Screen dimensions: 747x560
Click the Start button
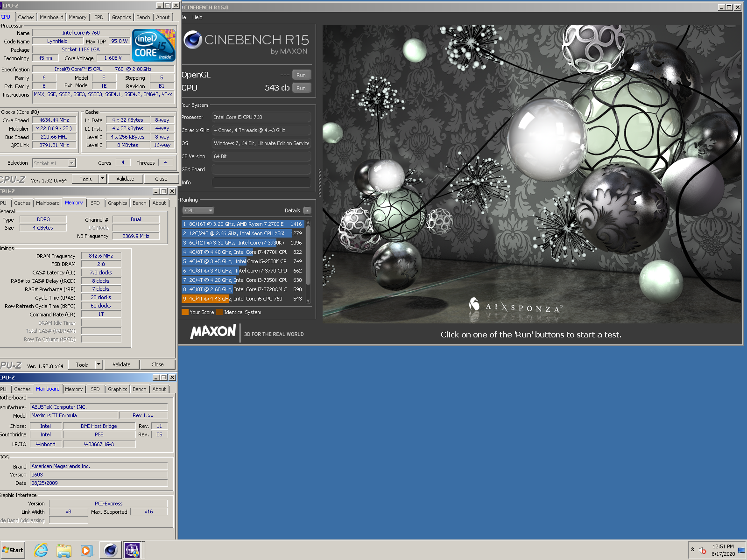(x=13, y=550)
